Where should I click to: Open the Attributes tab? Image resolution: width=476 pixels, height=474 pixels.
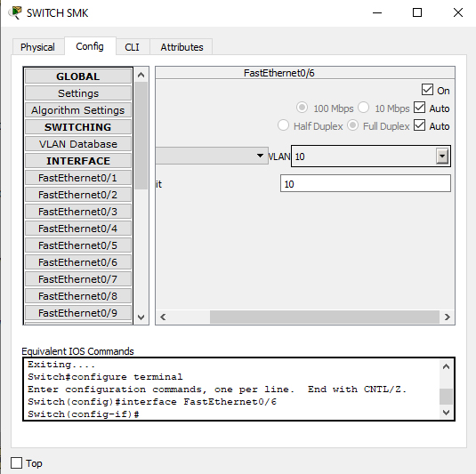point(182,47)
